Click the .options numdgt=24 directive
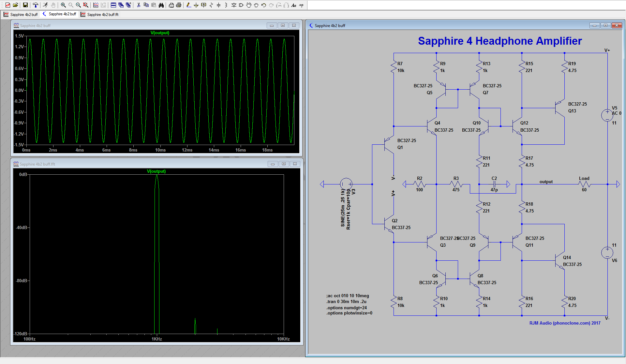626x364 pixels. tap(347, 308)
